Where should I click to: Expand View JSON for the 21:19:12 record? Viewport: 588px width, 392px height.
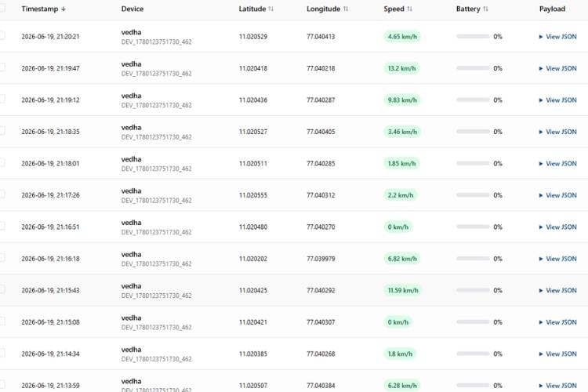(557, 100)
